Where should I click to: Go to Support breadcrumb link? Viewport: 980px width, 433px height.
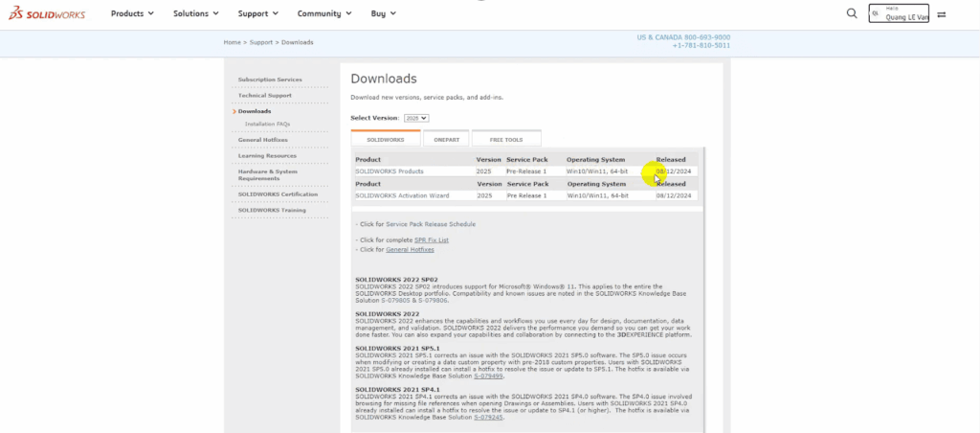(x=260, y=42)
